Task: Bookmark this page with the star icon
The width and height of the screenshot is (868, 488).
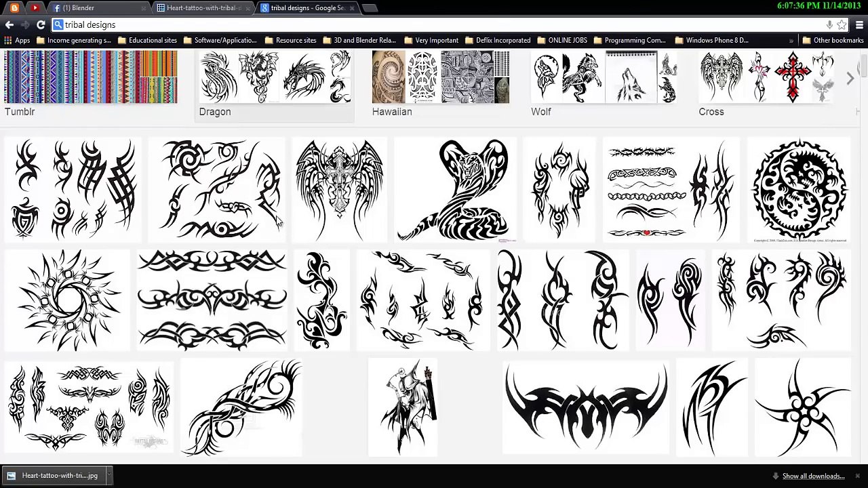Action: click(842, 25)
